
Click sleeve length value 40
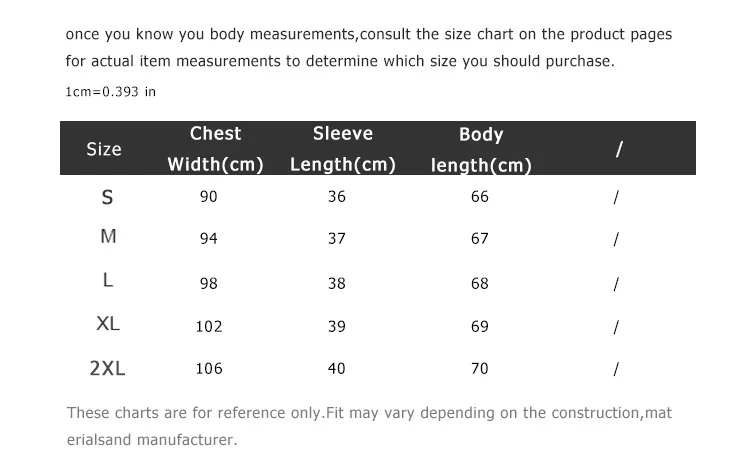click(337, 369)
